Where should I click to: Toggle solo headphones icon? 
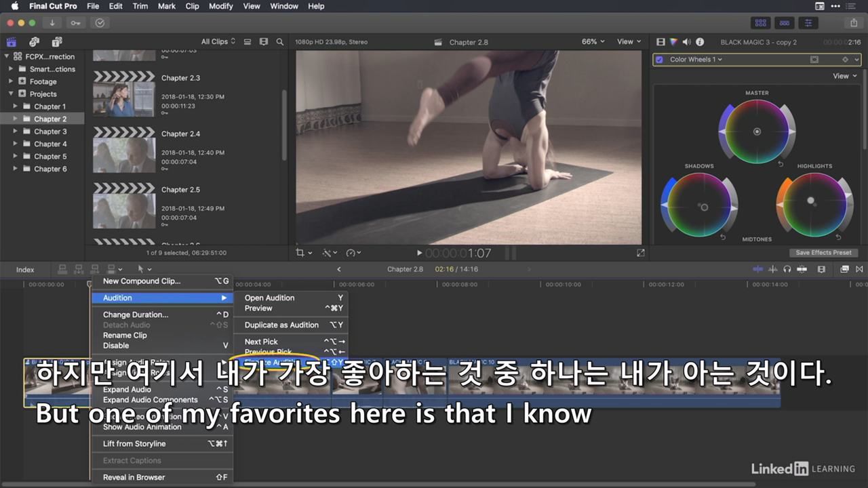(787, 270)
